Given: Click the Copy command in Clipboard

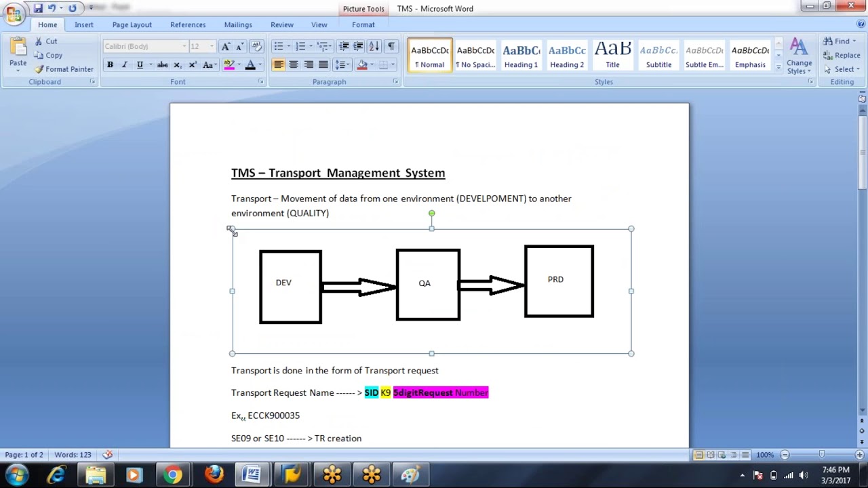Looking at the screenshot, I should coord(48,56).
